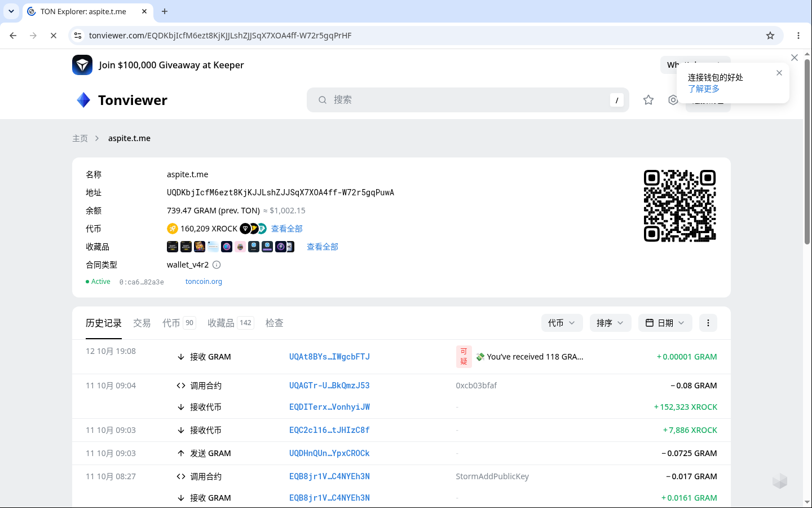Click the XROCK token icon
The width and height of the screenshot is (812, 508).
click(x=173, y=229)
